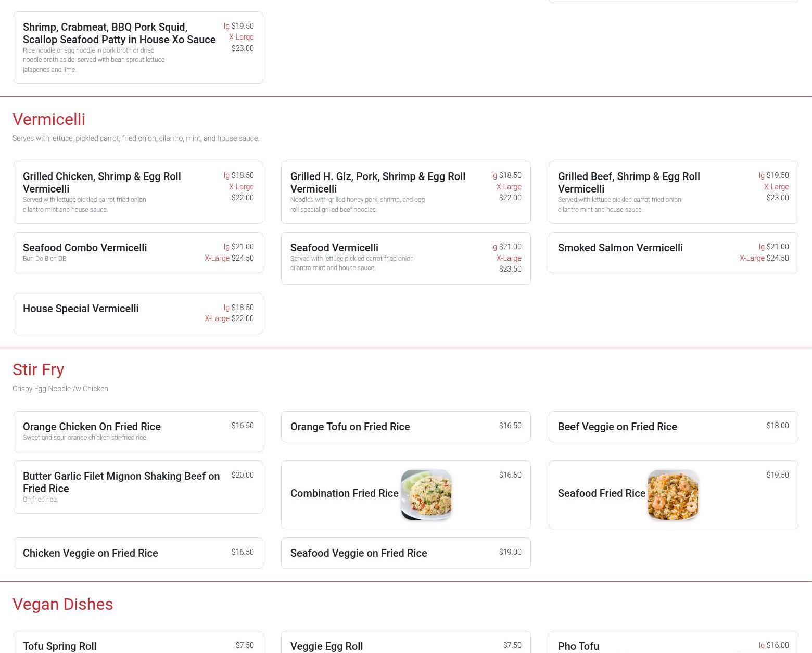Click the Vermicelli section heading
Image resolution: width=812 pixels, height=653 pixels.
[x=49, y=119]
